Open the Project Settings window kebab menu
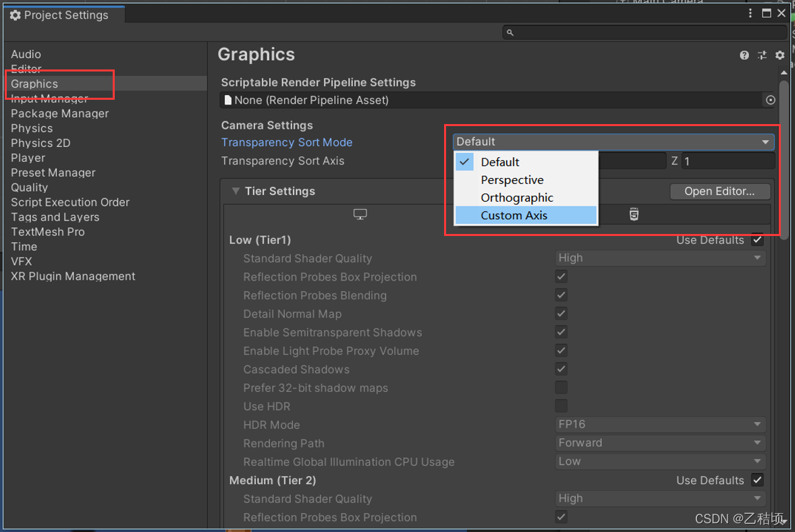Image resolution: width=795 pixels, height=532 pixels. [750, 13]
